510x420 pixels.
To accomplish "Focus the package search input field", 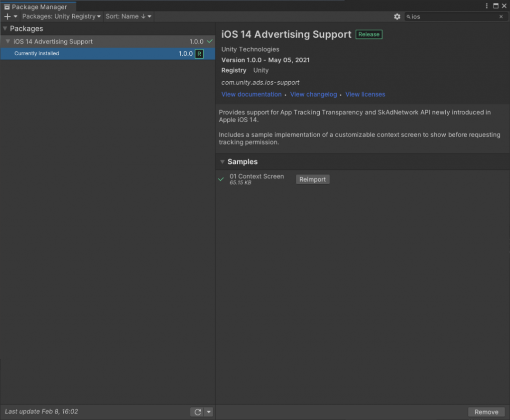I will coord(455,16).
